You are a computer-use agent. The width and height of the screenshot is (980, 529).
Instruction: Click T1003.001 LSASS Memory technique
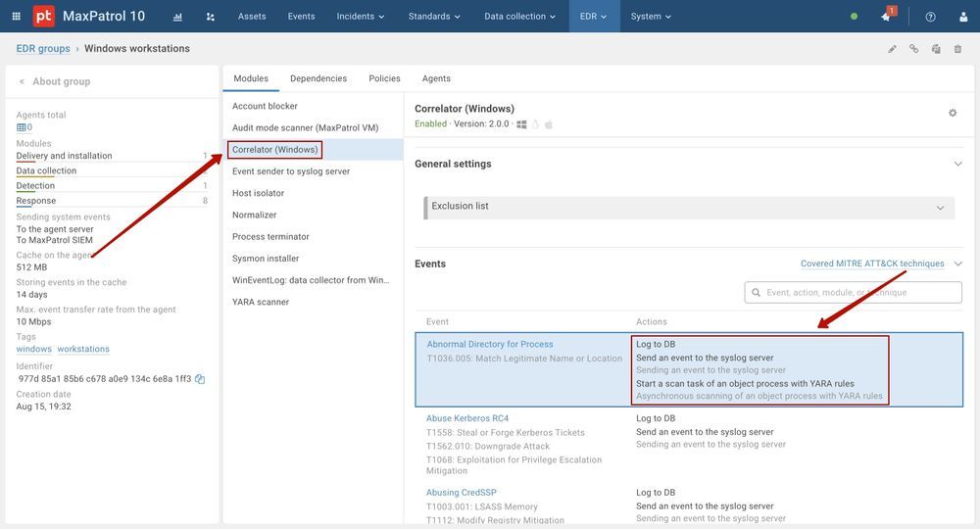tap(482, 507)
